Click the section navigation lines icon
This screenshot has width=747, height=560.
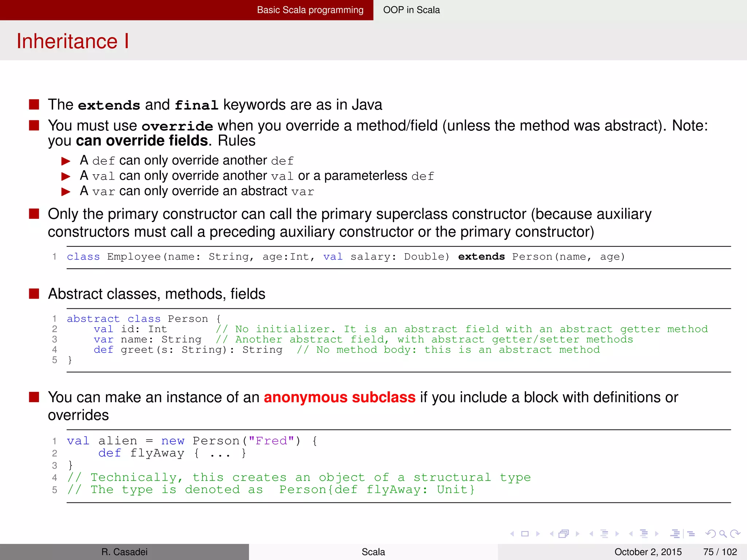point(644,534)
